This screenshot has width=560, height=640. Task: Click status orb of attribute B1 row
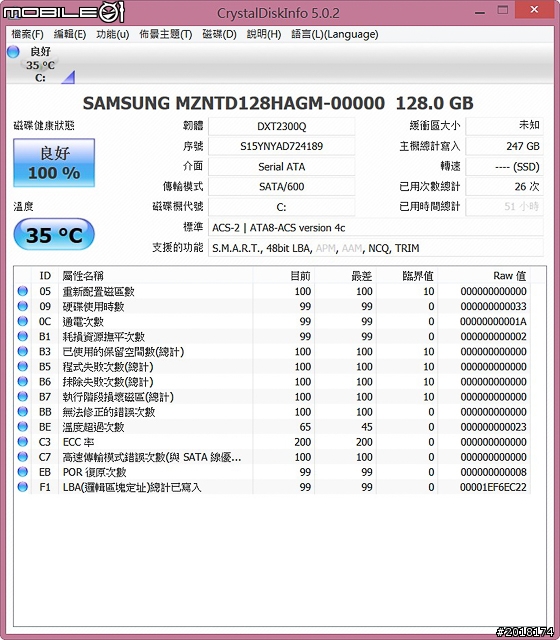pos(22,336)
